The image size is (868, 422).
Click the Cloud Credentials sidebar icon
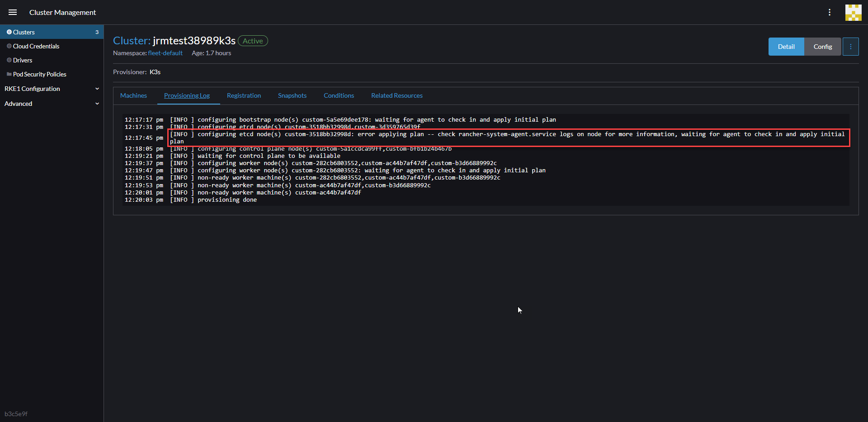9,46
